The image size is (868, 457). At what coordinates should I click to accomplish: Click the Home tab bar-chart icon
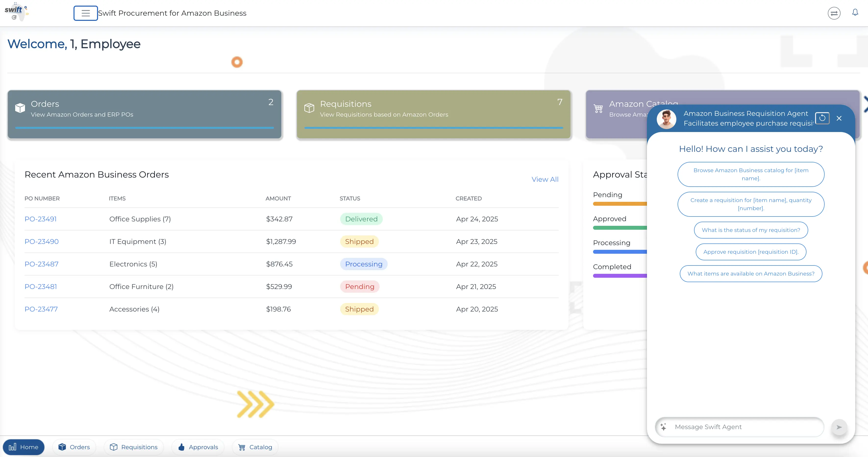pyautogui.click(x=12, y=447)
